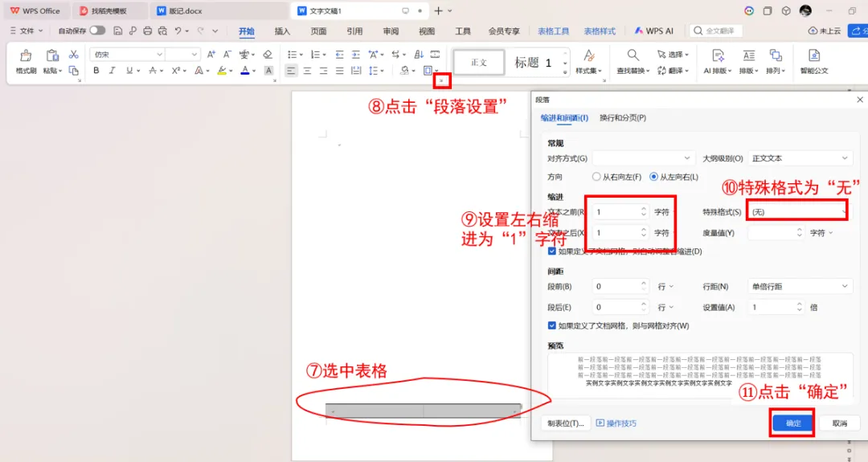Open WPS AI from ribbon

653,31
